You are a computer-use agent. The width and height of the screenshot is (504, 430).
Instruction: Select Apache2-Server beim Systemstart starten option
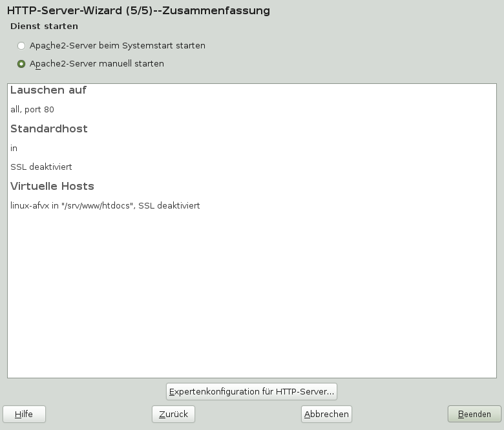coord(111,46)
